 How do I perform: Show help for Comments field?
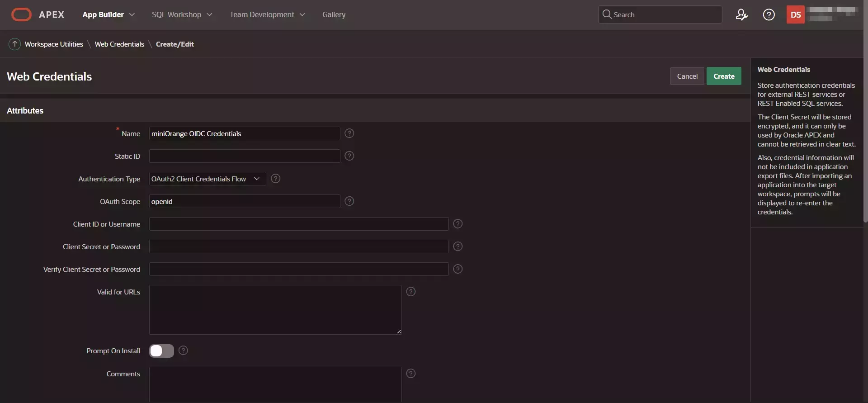click(410, 373)
